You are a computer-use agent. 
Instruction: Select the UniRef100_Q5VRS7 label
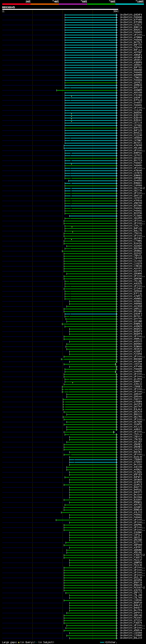[x=131, y=60]
